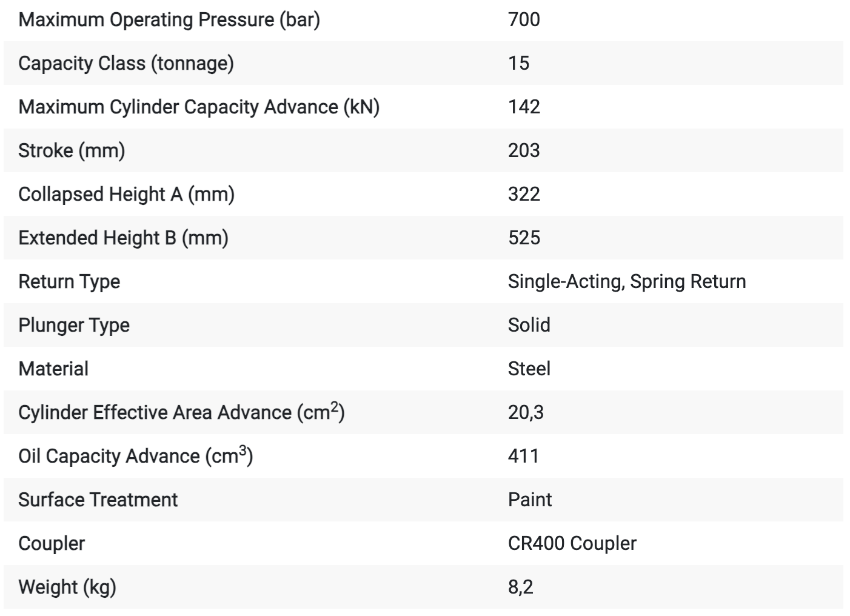Viewport: 850px width, 616px height.
Task: Click Maximum Cylinder Capacity Advance (kN) label
Action: tap(199, 107)
